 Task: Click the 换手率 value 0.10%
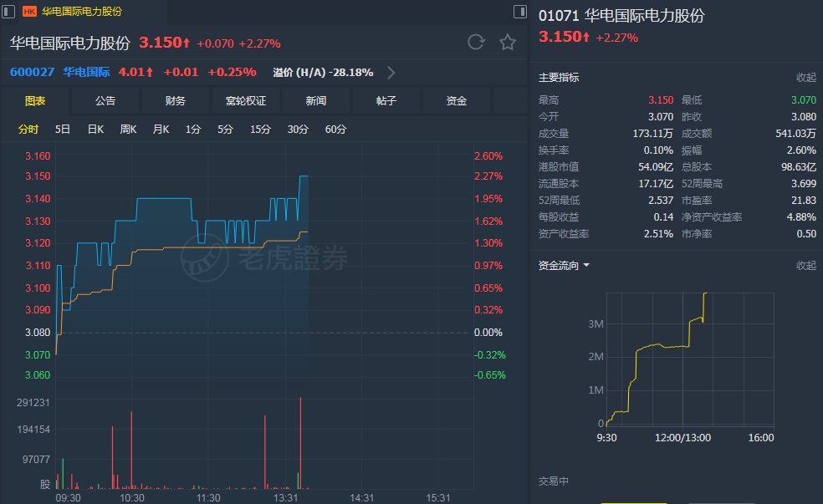point(658,150)
